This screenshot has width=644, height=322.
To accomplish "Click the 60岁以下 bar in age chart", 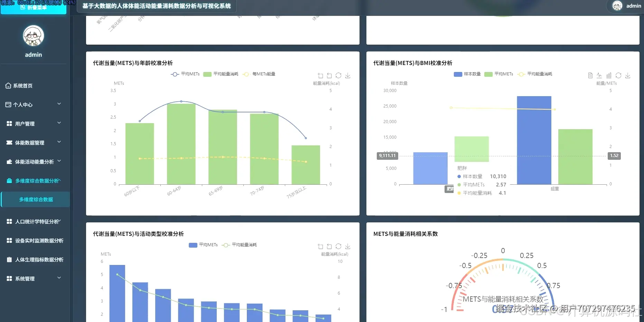I will tap(140, 154).
